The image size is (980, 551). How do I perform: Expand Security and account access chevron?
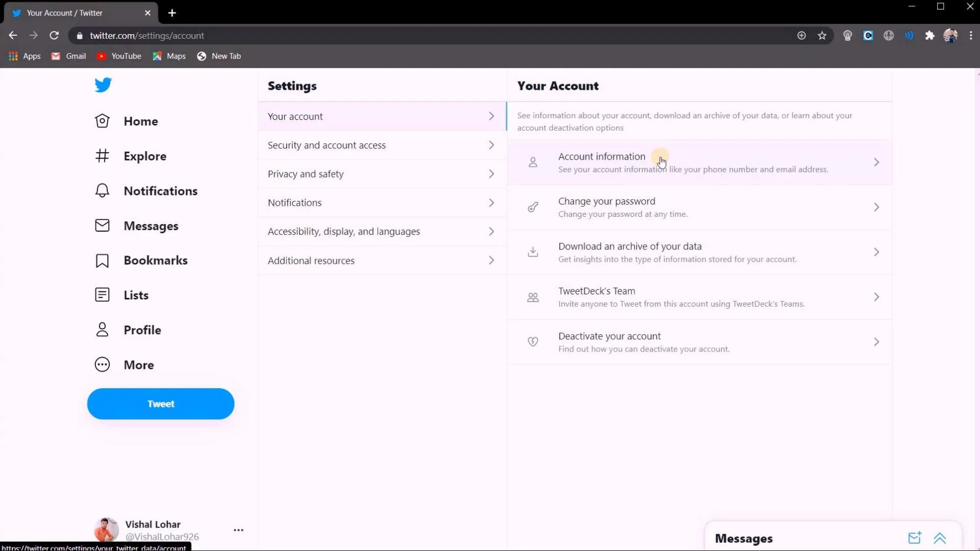(491, 145)
